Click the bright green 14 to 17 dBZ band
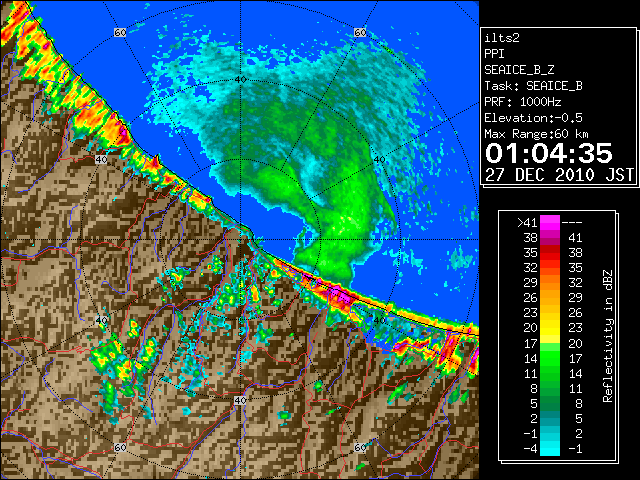The width and height of the screenshot is (640, 480). pos(550,358)
